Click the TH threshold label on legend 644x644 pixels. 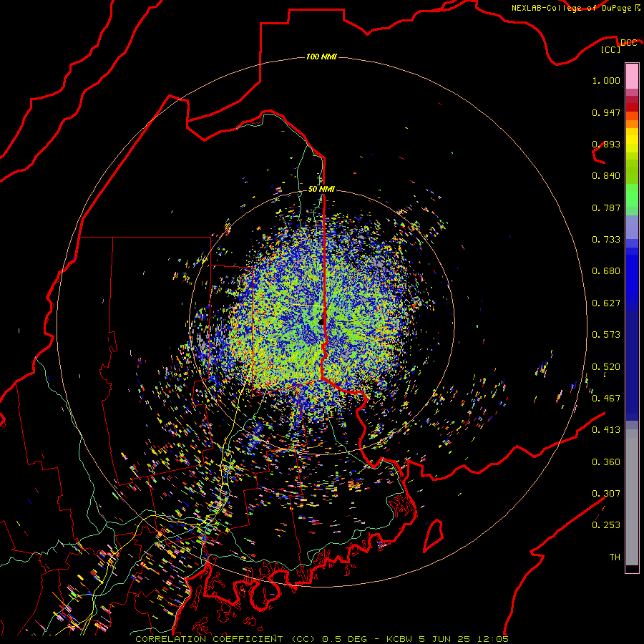tap(615, 557)
